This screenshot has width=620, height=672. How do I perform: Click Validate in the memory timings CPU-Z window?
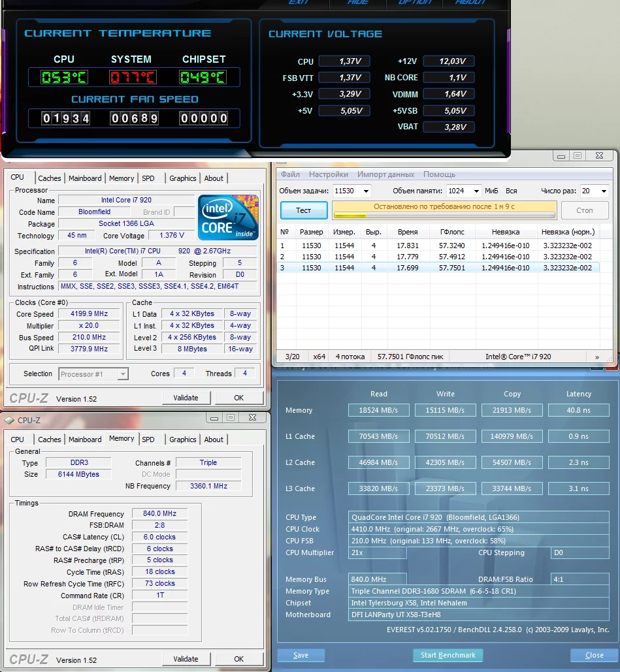pyautogui.click(x=186, y=659)
